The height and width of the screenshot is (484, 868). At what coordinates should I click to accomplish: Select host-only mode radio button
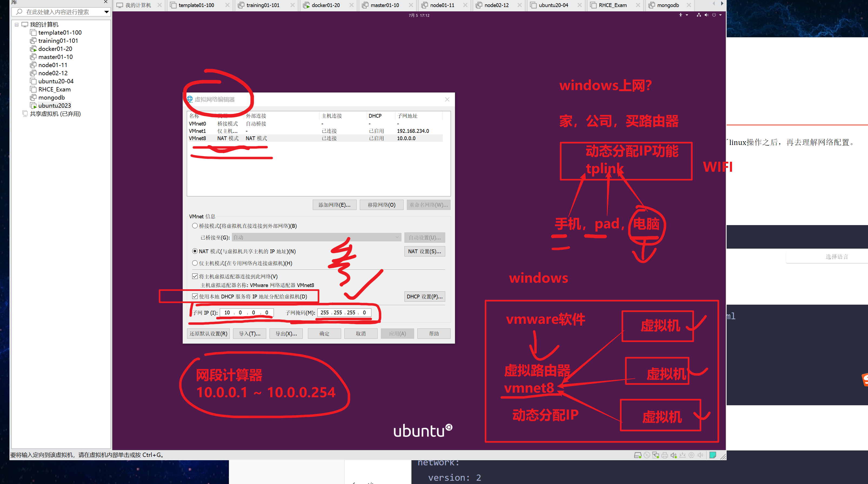click(195, 263)
